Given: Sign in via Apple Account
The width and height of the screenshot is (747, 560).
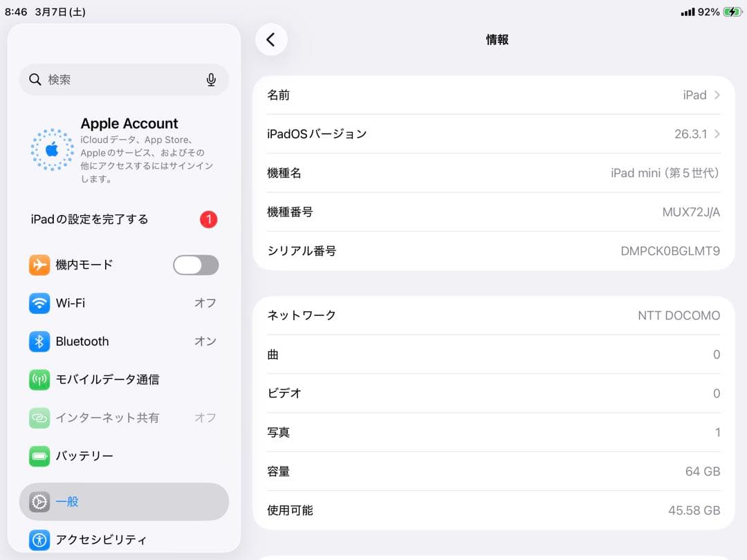Looking at the screenshot, I should (x=124, y=149).
